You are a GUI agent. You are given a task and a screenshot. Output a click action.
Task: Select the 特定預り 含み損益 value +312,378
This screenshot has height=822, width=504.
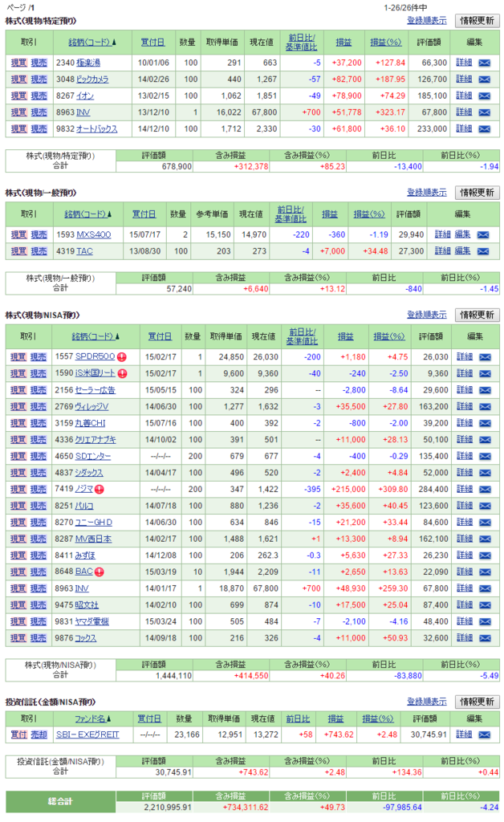click(251, 167)
